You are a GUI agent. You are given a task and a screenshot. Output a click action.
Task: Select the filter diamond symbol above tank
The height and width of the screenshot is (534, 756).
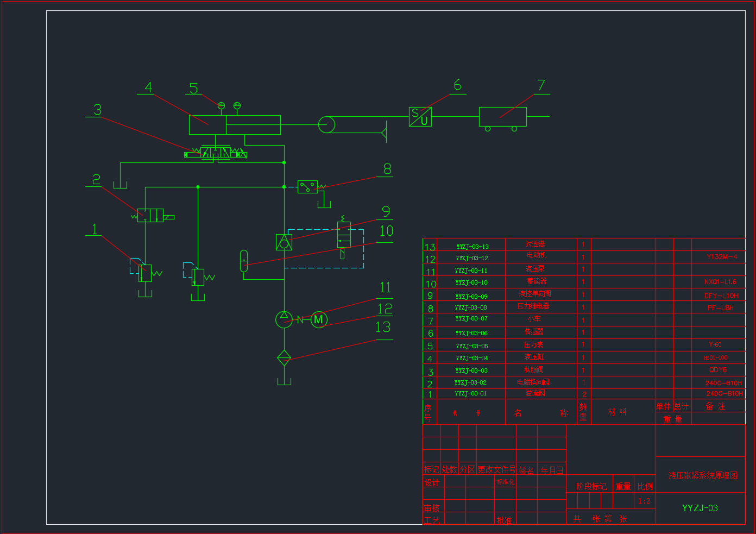click(284, 358)
